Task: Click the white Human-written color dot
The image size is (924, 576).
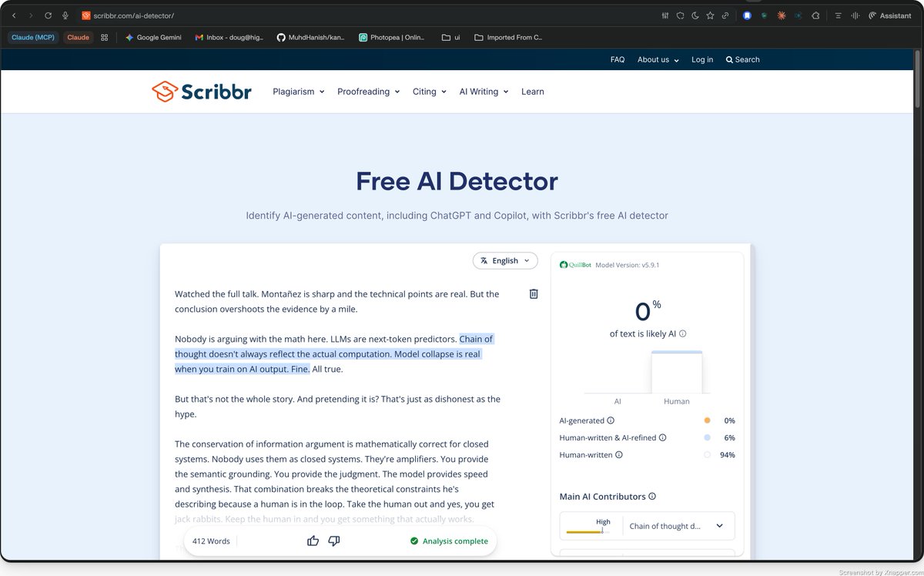Action: (x=708, y=455)
